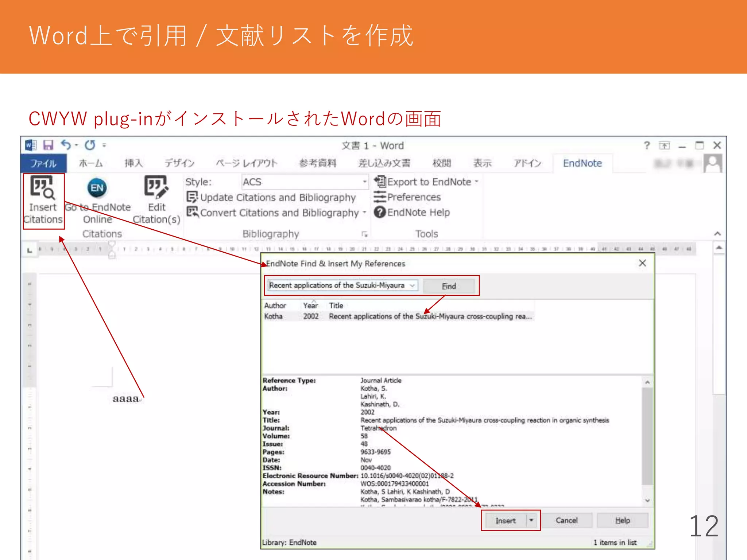The height and width of the screenshot is (560, 747).
Task: Sort results by Title column
Action: [x=336, y=306]
